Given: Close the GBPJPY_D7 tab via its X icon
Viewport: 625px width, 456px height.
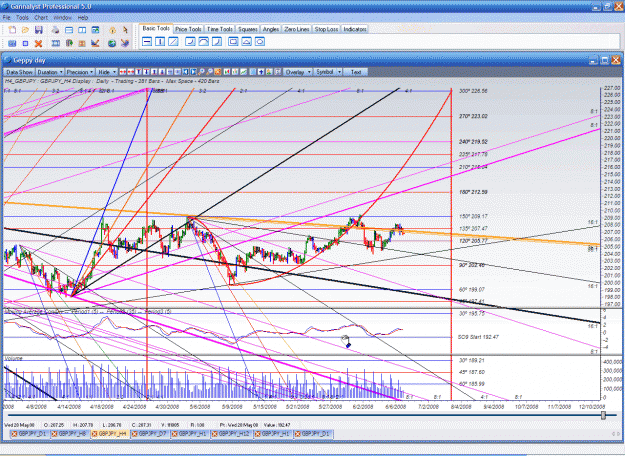Looking at the screenshot, I should coord(135,434).
